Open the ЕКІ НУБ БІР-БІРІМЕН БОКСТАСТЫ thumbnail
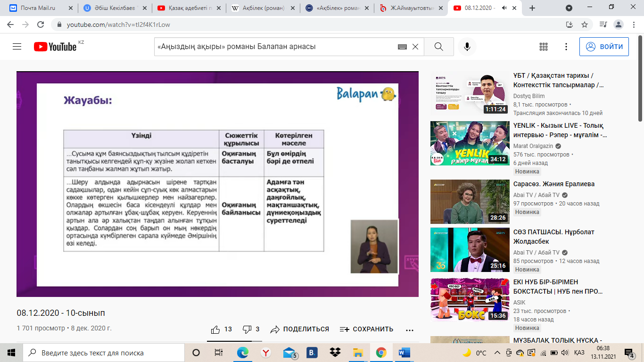Image resolution: width=644 pixels, height=362 pixels. pos(470,299)
